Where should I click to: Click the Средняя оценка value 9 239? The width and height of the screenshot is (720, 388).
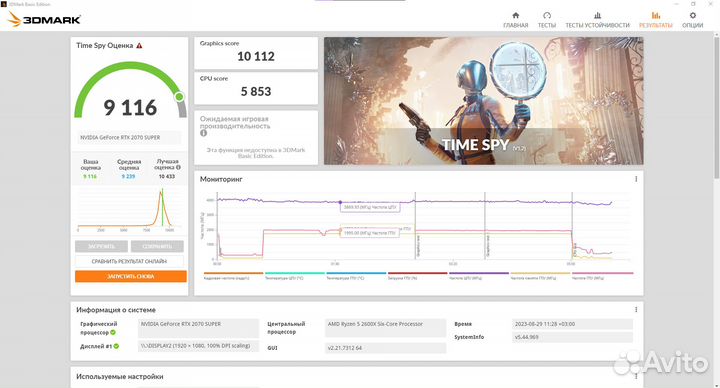[129, 176]
